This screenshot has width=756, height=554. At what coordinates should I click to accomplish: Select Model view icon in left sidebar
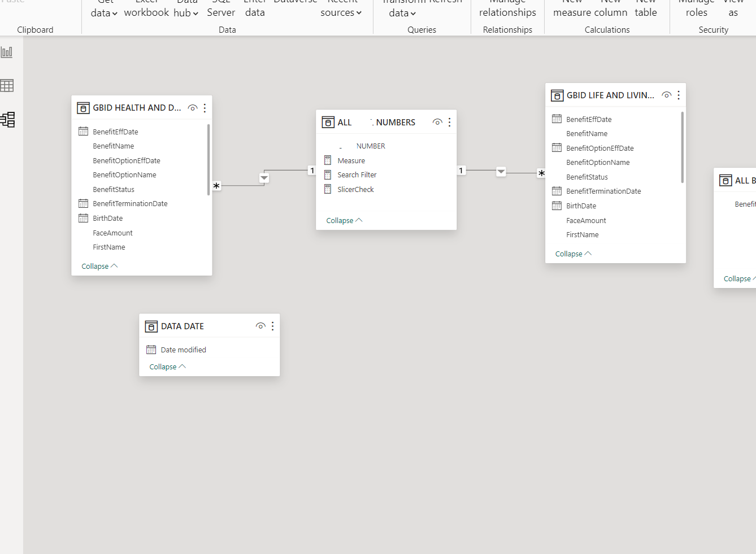click(8, 119)
